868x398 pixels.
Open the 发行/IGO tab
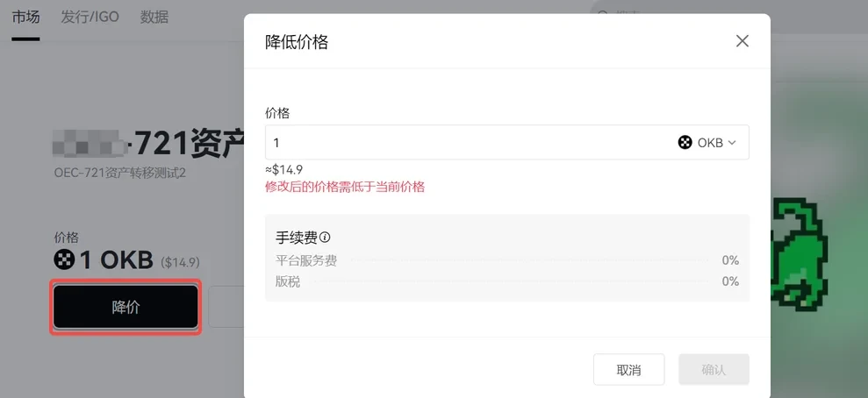click(x=90, y=17)
